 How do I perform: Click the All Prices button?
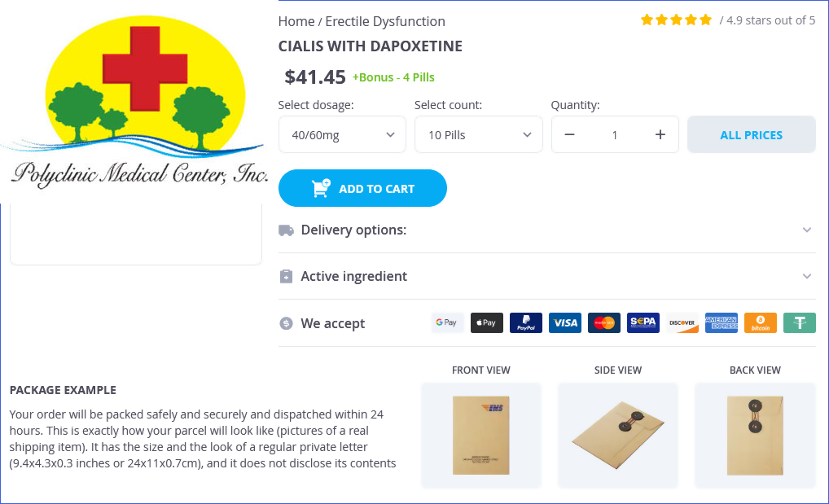751,134
